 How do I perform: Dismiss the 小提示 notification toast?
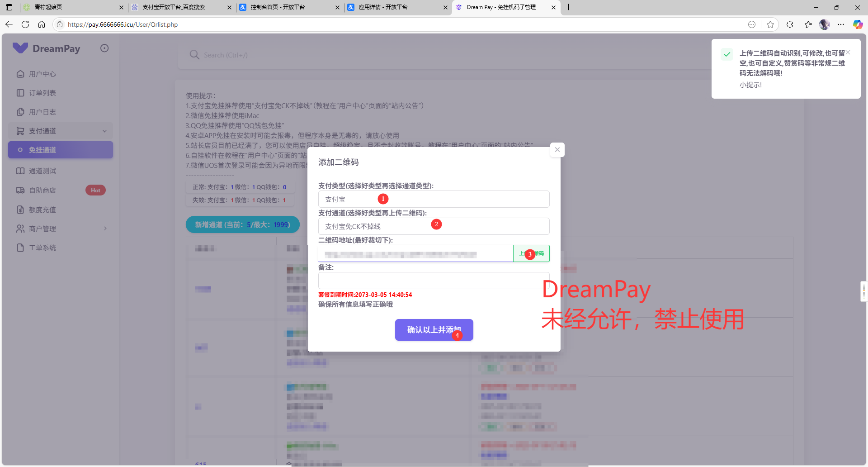(848, 52)
